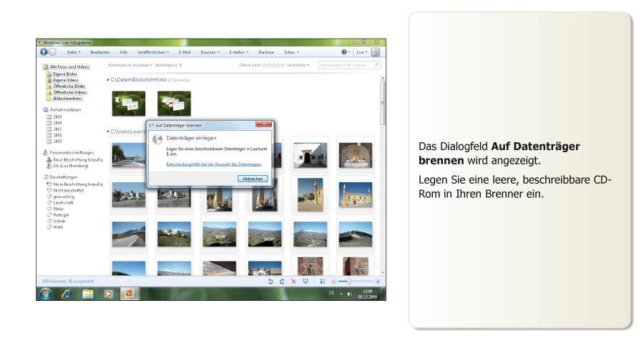This screenshot has width=644, height=343.
Task: Click the E-Mail toolbar item
Action: [185, 52]
